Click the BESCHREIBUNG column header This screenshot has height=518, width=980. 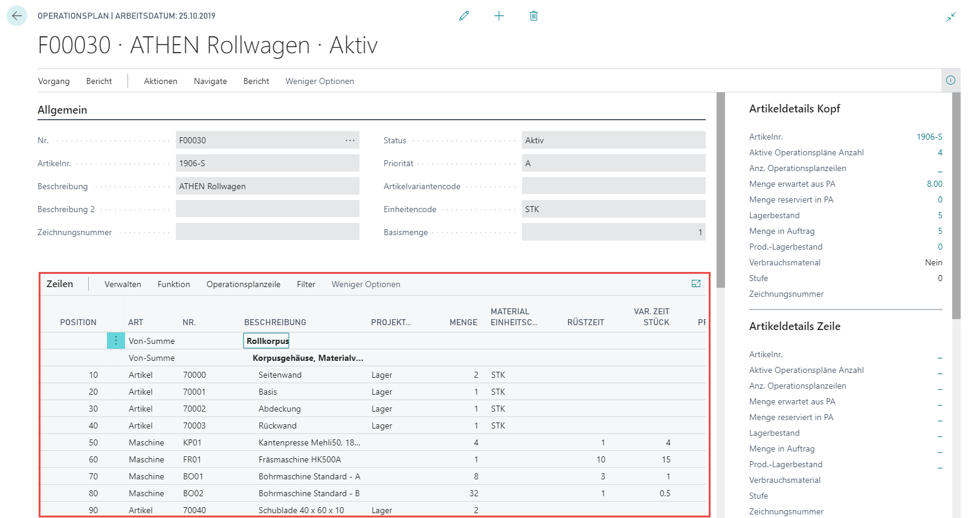(x=275, y=322)
